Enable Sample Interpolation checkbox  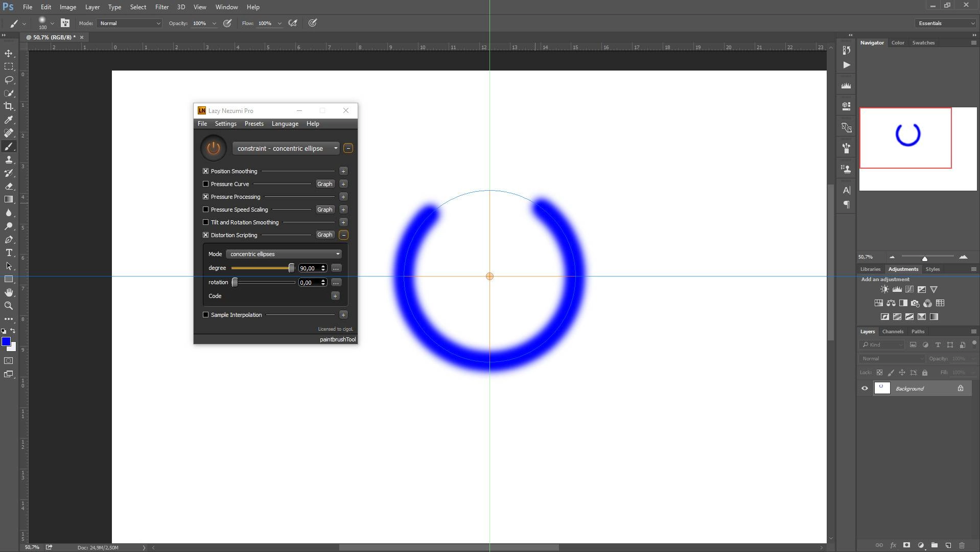click(x=205, y=315)
